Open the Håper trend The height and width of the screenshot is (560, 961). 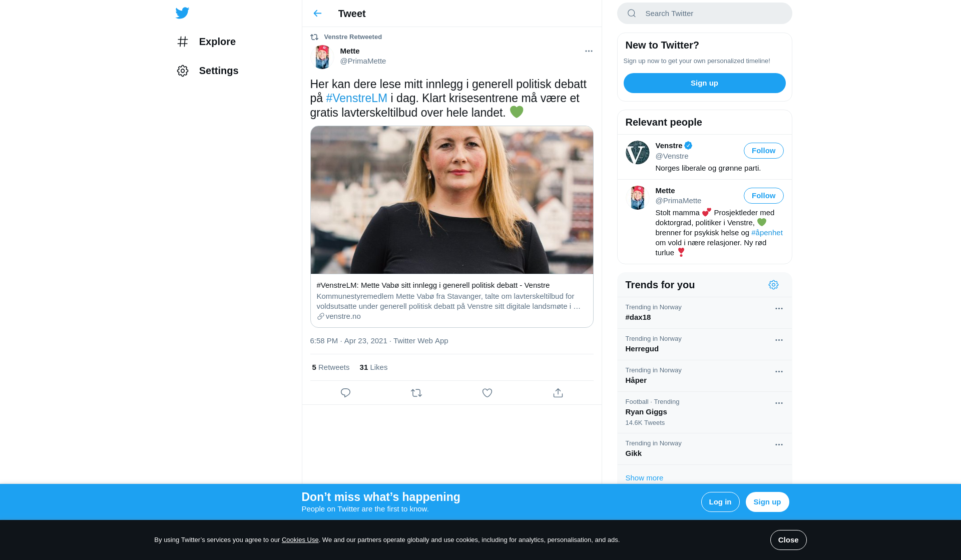(704, 376)
